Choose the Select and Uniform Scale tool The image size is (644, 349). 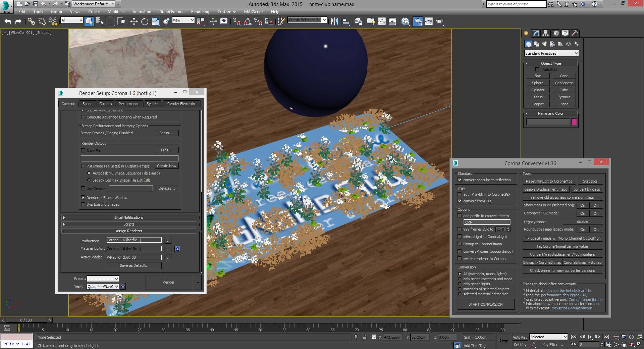(x=156, y=21)
